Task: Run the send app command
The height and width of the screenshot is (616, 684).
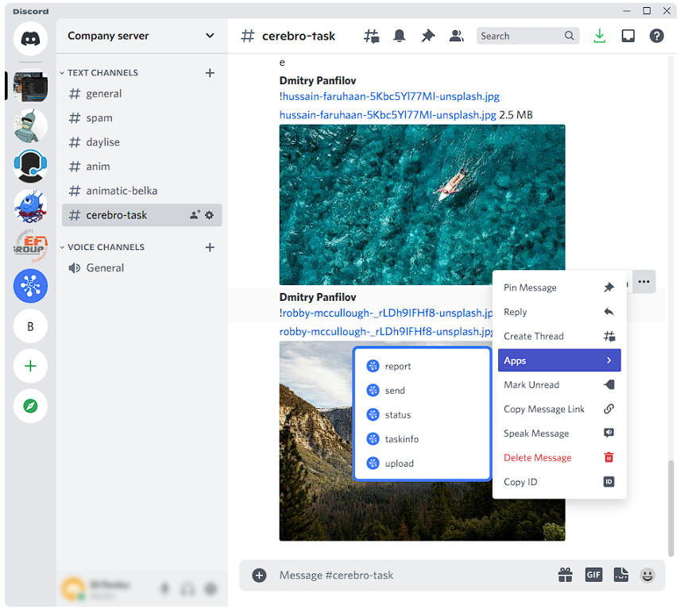Action: coord(423,391)
